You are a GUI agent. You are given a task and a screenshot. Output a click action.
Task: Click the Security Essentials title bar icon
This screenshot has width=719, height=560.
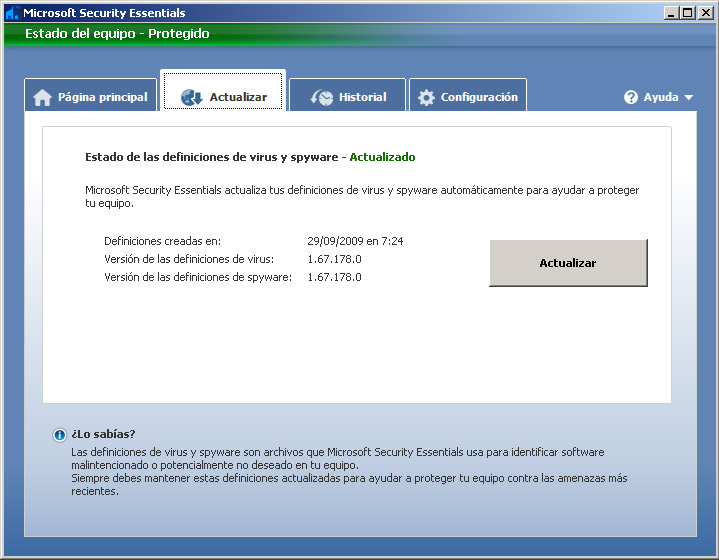[x=11, y=13]
